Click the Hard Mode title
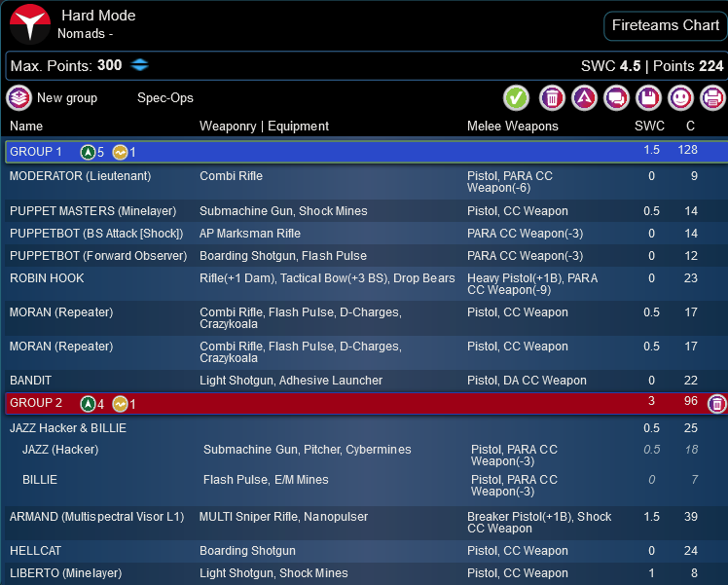The image size is (728, 585). pos(98,16)
